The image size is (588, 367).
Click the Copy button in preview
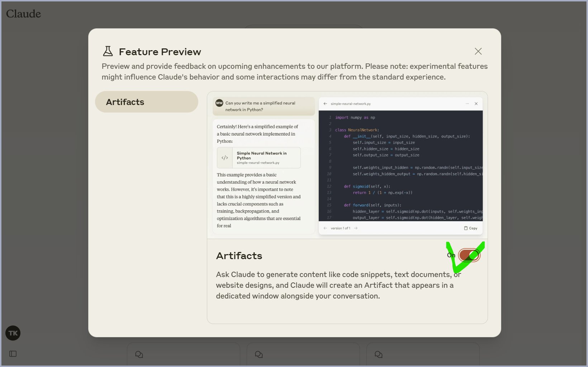coord(471,228)
